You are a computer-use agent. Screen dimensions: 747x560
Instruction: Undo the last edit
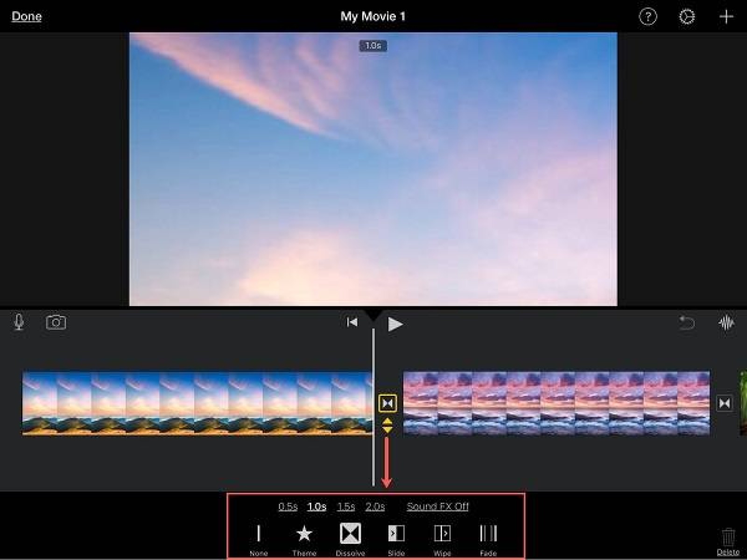click(687, 322)
